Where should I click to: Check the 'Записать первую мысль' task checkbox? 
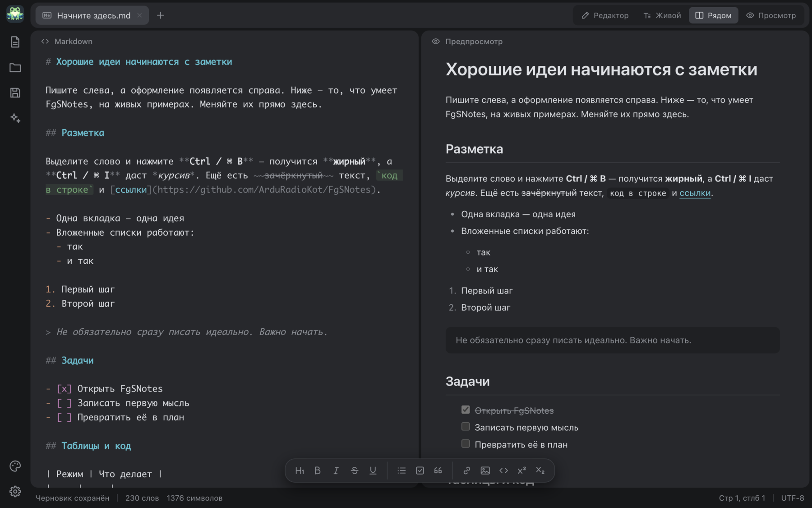point(466,427)
